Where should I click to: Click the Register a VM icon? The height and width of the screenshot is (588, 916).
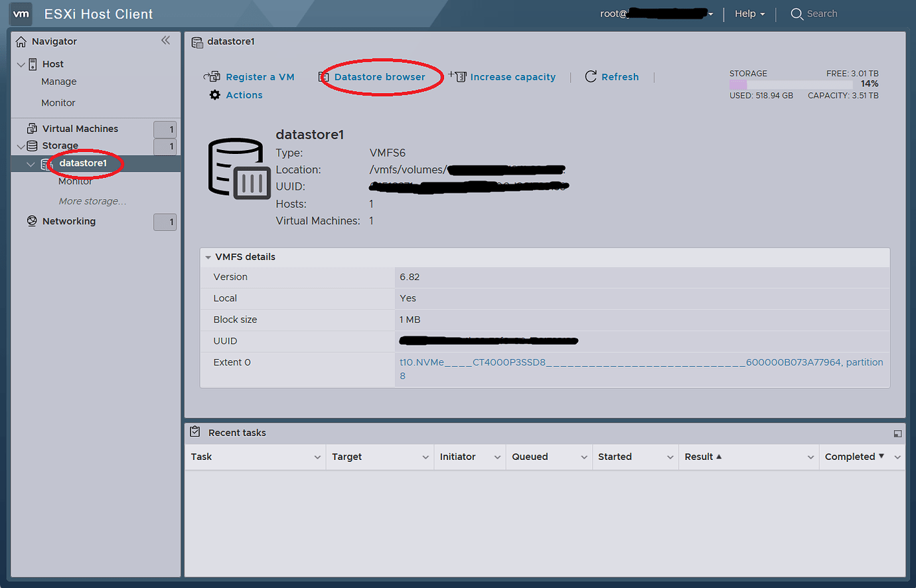pos(212,76)
